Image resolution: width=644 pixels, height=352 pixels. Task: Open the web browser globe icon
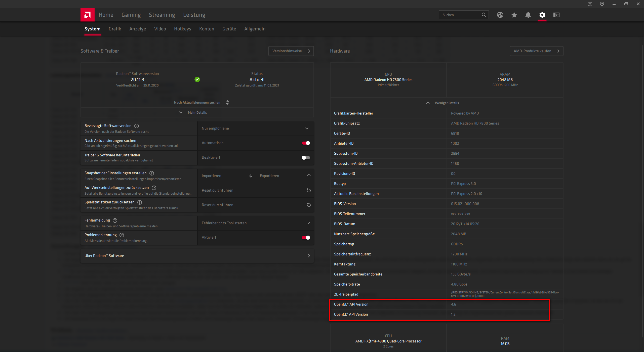coord(500,15)
